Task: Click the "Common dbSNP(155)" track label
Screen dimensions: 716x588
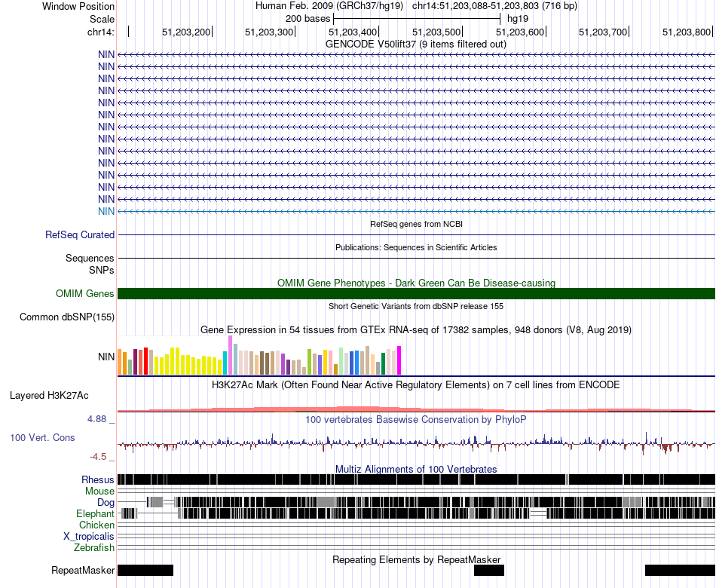Action: [x=67, y=317]
